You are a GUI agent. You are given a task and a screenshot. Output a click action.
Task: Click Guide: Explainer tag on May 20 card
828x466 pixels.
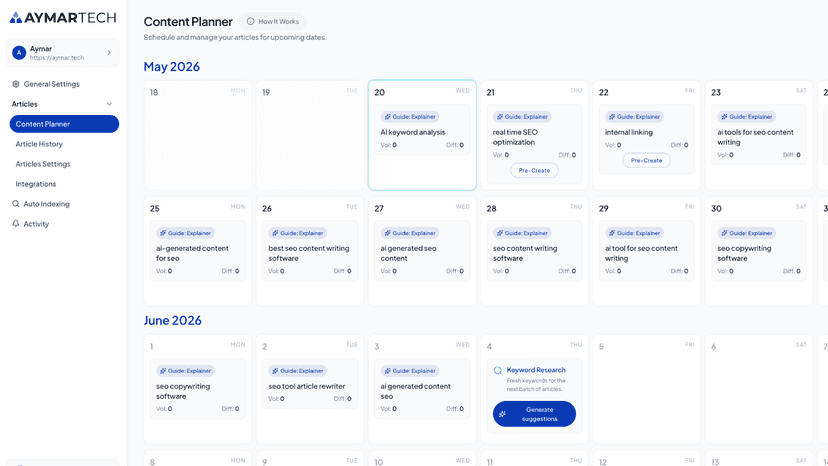[410, 117]
